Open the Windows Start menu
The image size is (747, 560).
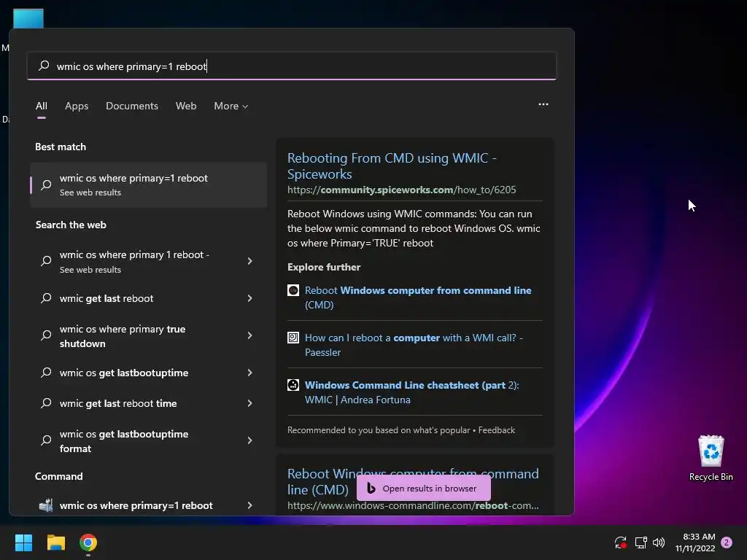tap(23, 542)
